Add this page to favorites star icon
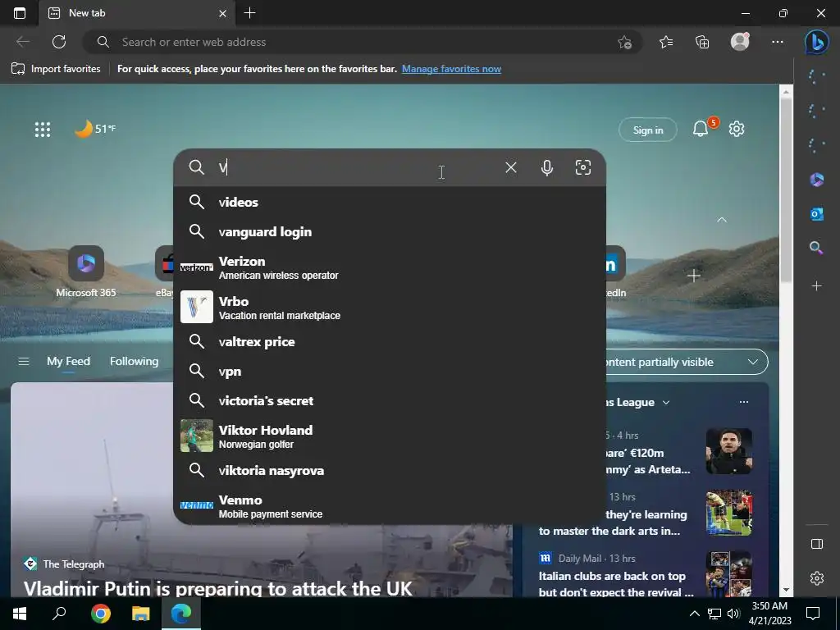 (x=624, y=42)
